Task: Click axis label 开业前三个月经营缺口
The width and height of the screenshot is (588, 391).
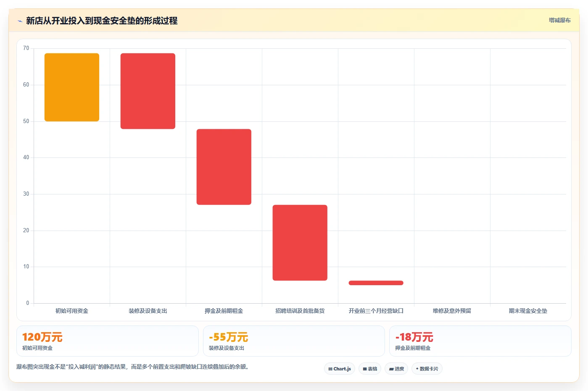Action: [x=376, y=311]
